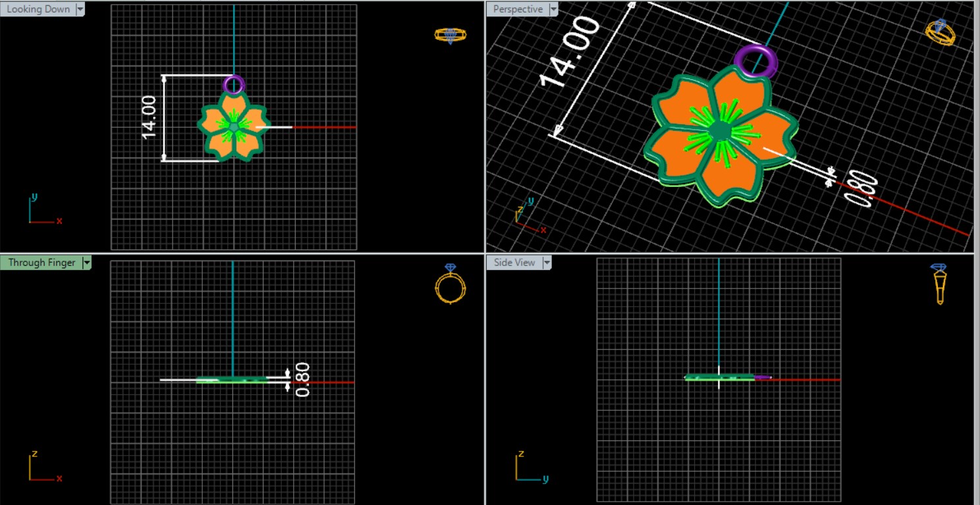Click the perspective ring icon in Perspective viewport

(940, 32)
